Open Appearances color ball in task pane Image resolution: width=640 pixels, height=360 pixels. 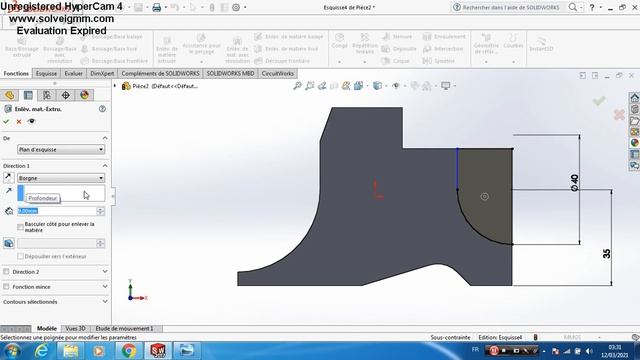click(634, 142)
